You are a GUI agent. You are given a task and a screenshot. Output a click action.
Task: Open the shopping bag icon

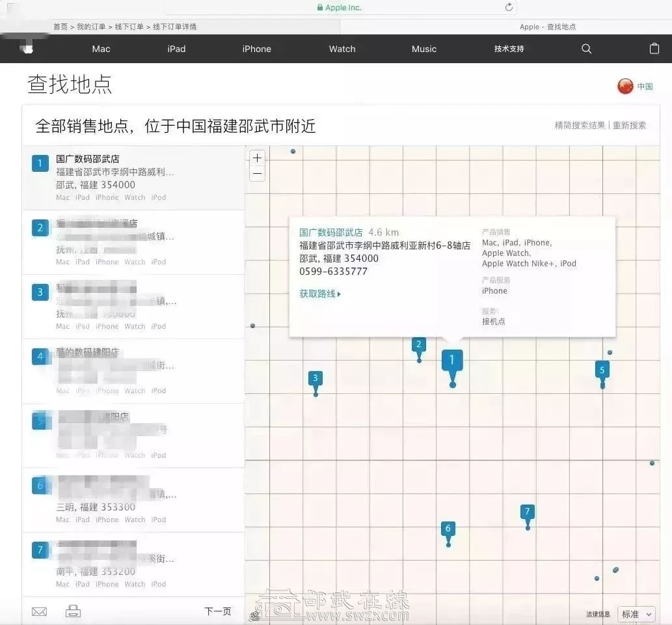[654, 49]
